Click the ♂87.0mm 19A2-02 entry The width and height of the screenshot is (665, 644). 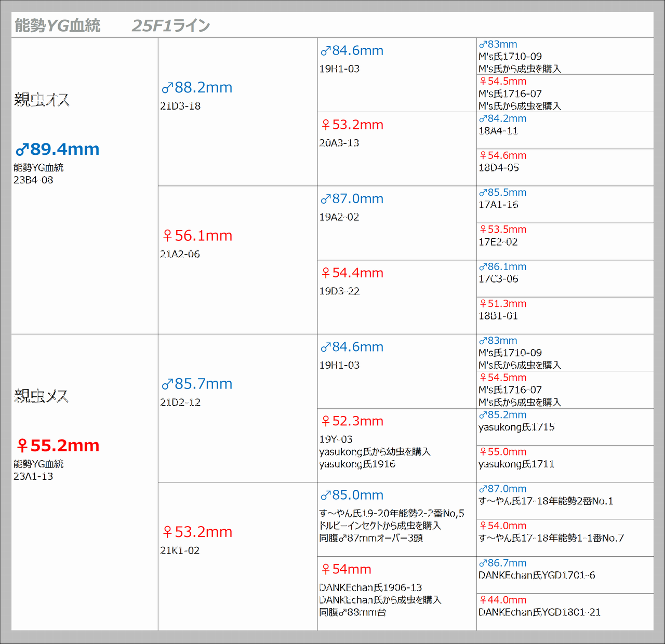point(352,207)
